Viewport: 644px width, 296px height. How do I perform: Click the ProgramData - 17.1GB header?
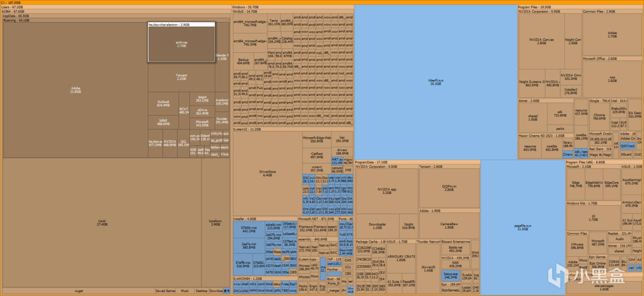[417, 162]
